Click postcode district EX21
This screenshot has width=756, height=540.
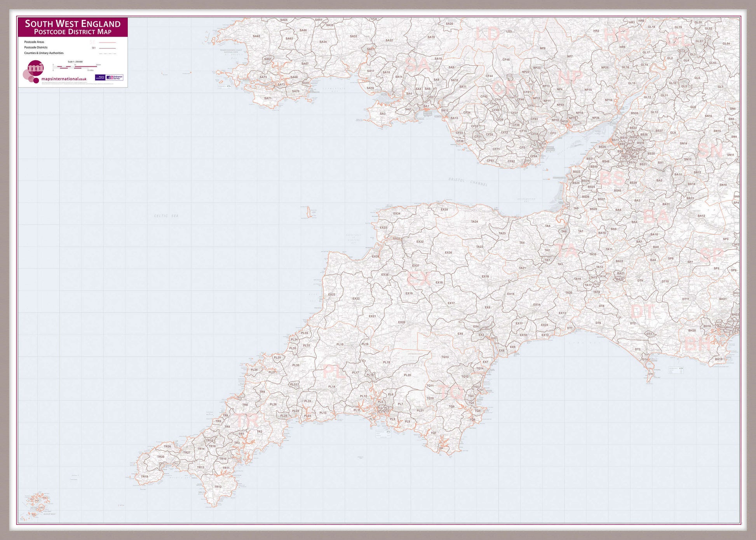[372, 316]
